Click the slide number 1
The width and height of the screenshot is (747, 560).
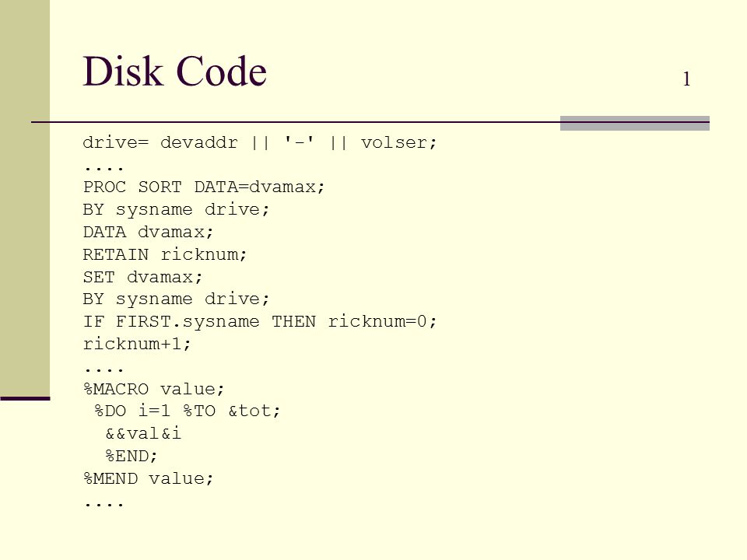pos(686,79)
